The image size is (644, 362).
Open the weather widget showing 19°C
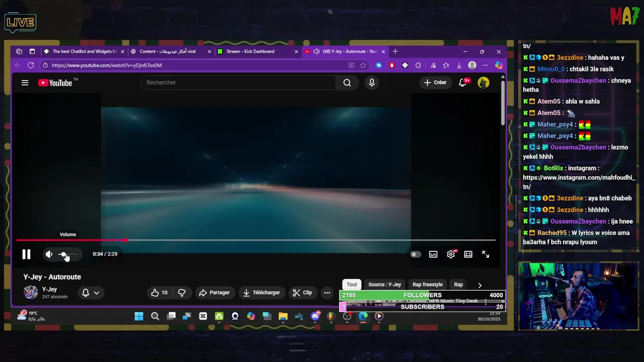coord(31,316)
